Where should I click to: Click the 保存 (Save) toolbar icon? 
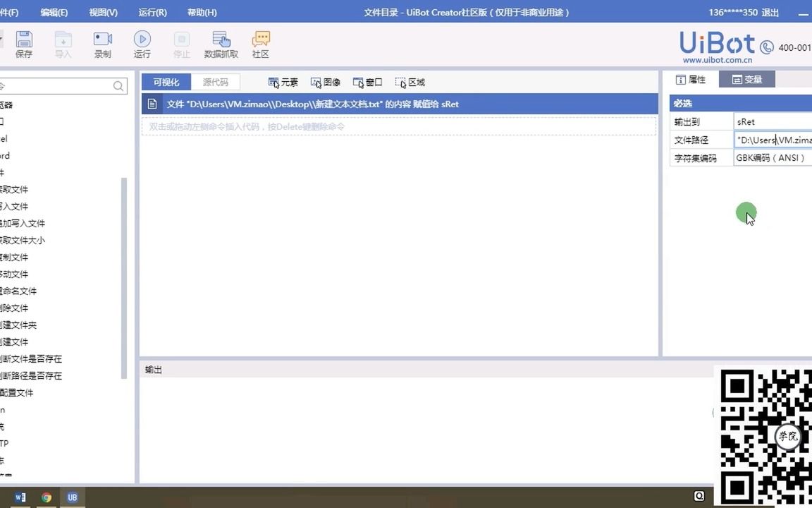tap(24, 44)
